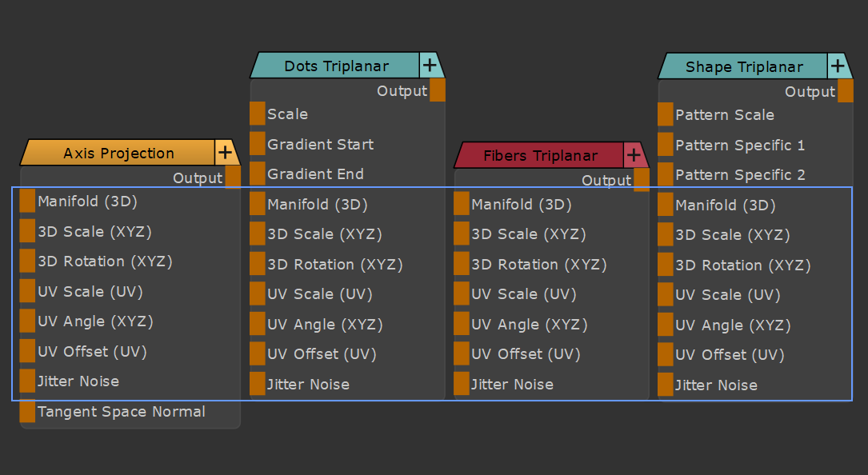
Task: Click the Gradient End input pin
Action: pyautogui.click(x=257, y=174)
